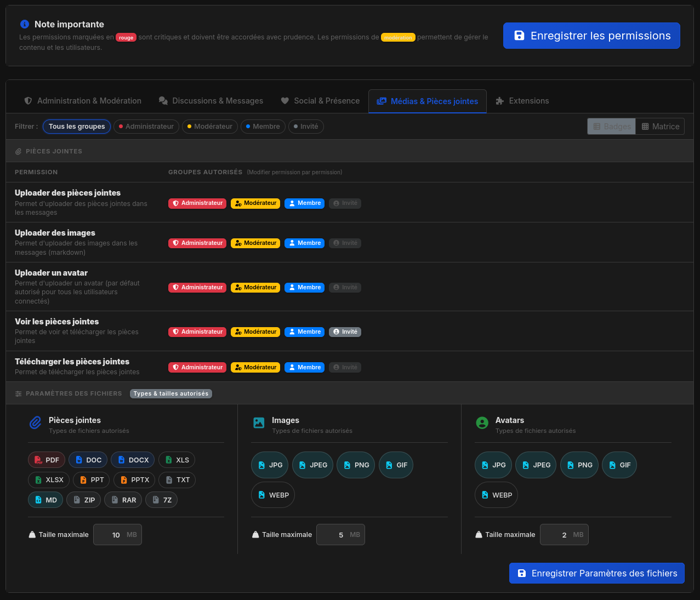The image size is (700, 600).
Task: Disable Invité badge for Voir les pièces jointes
Action: click(x=345, y=332)
